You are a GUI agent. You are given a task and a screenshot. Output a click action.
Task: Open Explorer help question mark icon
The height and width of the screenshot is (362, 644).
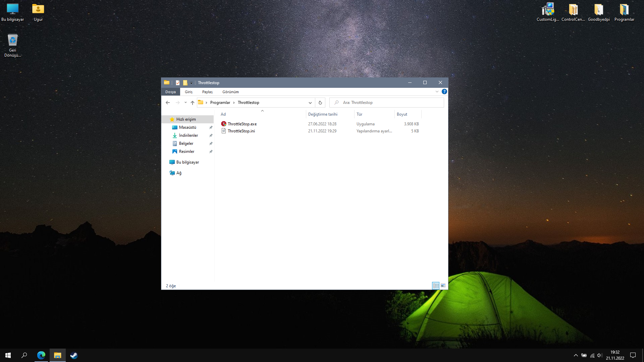point(444,92)
